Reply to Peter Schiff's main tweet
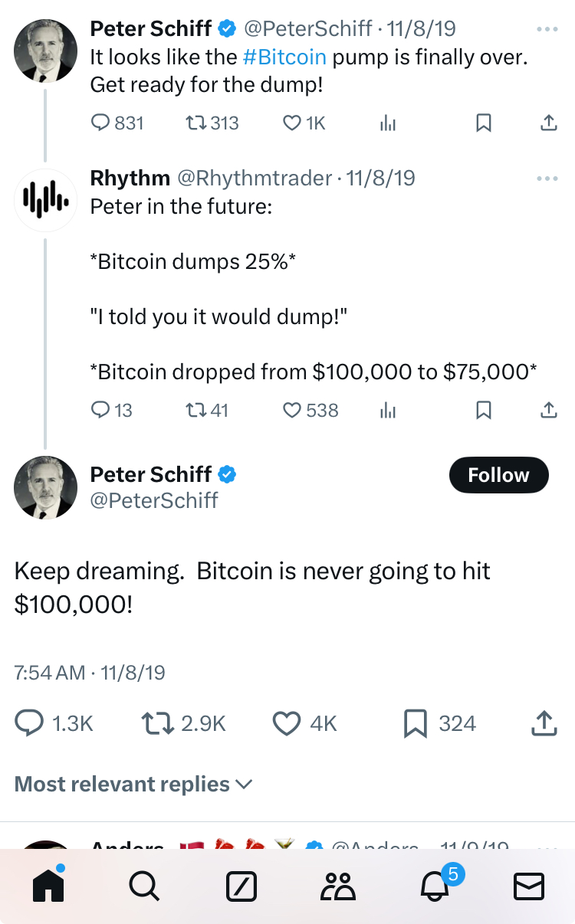 tap(31, 722)
